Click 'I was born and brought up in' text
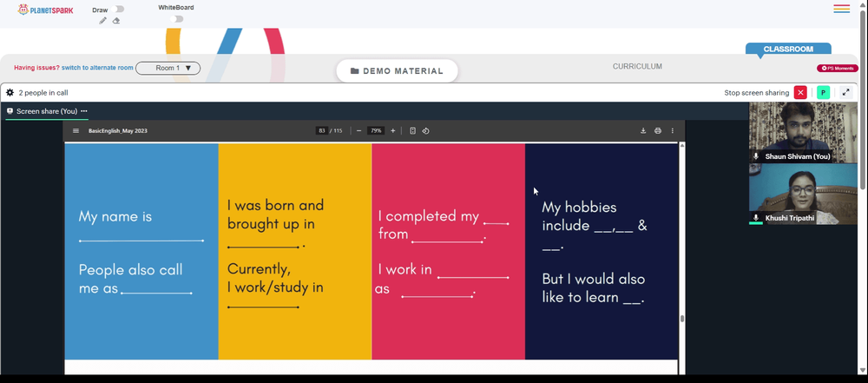 tap(275, 215)
